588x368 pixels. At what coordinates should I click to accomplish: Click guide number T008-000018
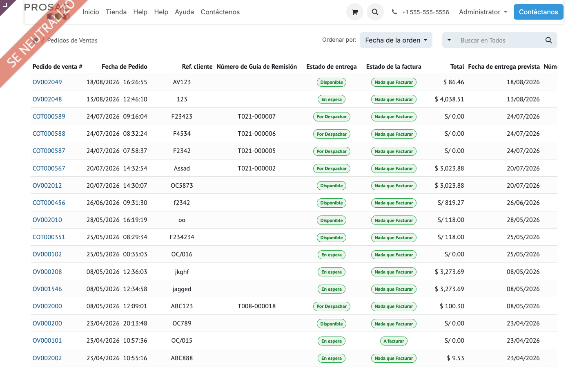tap(256, 306)
